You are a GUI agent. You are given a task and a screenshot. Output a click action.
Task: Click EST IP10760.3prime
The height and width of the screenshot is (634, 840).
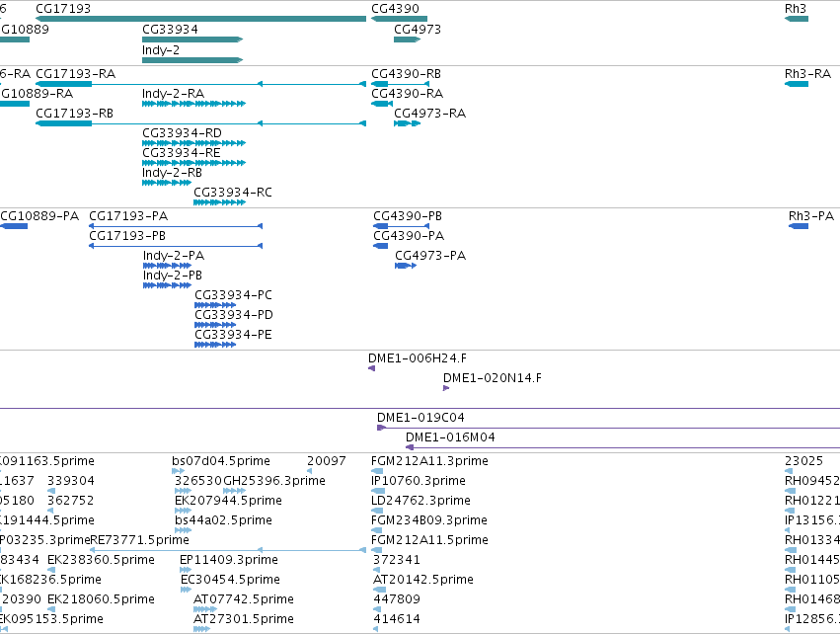378,491
